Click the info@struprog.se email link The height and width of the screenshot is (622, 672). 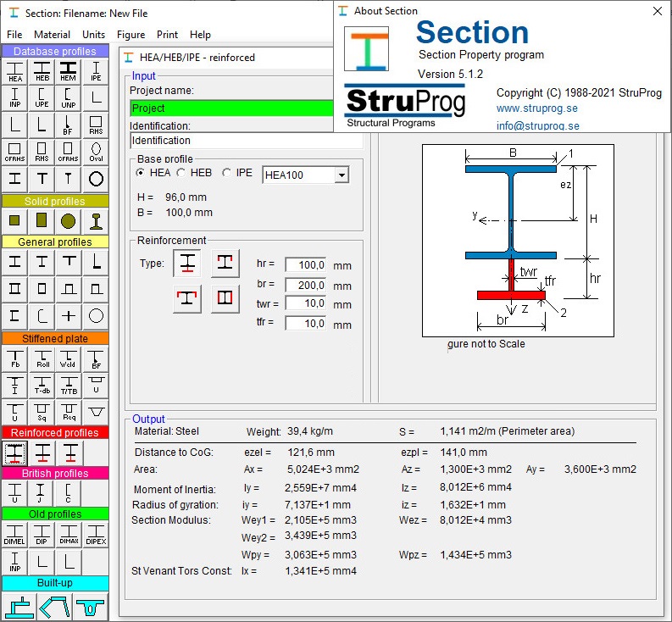[x=537, y=125]
